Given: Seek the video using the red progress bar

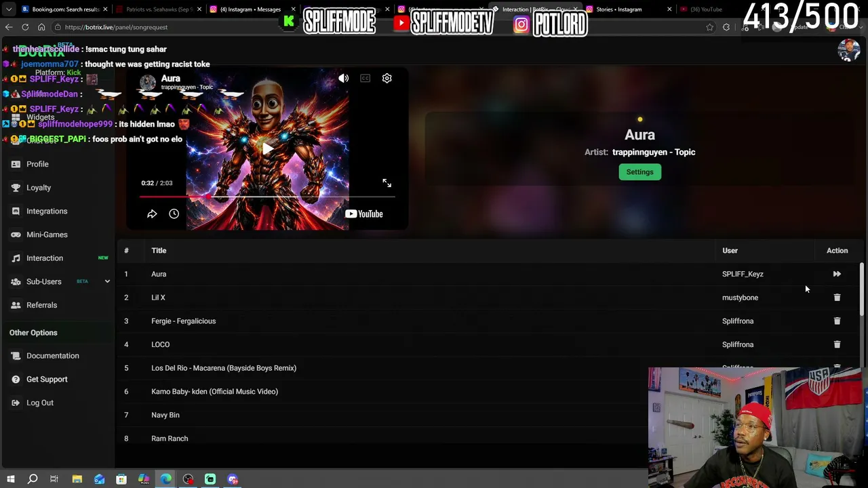Looking at the screenshot, I should coord(267,197).
